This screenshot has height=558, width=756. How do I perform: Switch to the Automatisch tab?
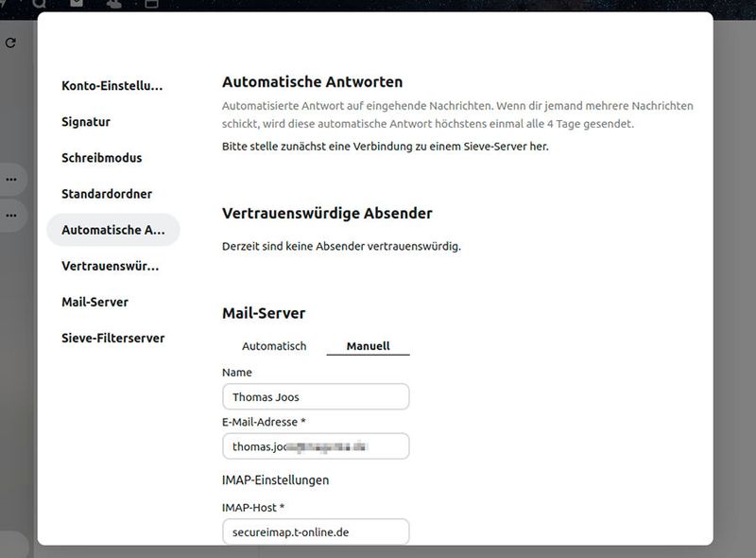pyautogui.click(x=274, y=346)
